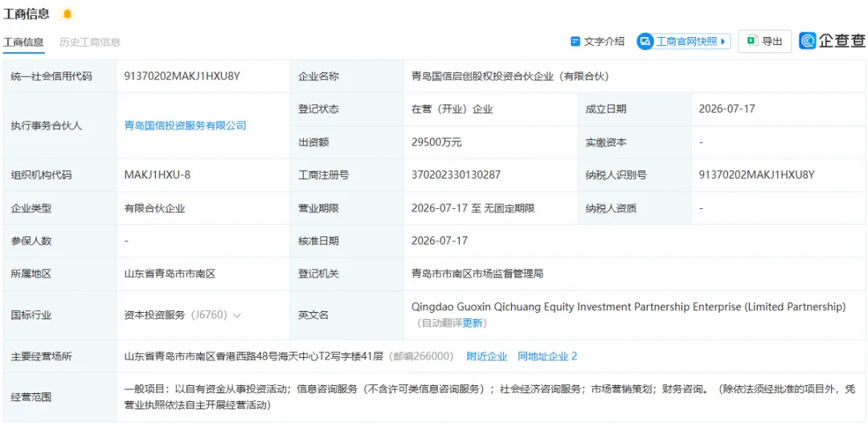Click the 纳税人识别号 value 91370202MAKJ1HXU8Y
Image resolution: width=868 pixels, height=423 pixels.
pyautogui.click(x=757, y=175)
